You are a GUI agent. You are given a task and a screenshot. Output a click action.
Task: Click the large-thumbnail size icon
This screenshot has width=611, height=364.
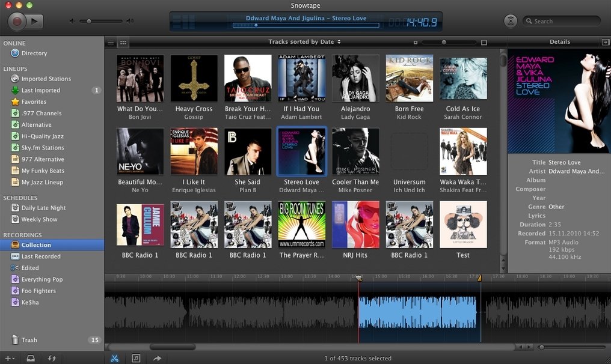coord(484,43)
